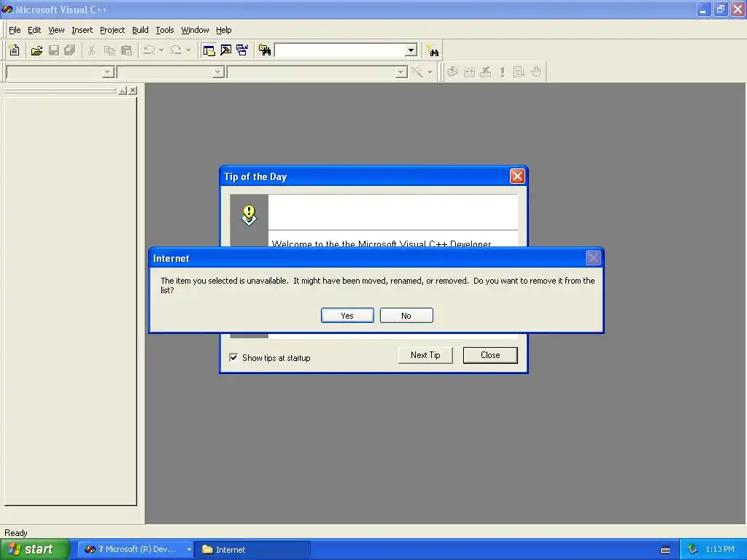Restore down the Visual C++ window
The width and height of the screenshot is (747, 560).
[720, 9]
